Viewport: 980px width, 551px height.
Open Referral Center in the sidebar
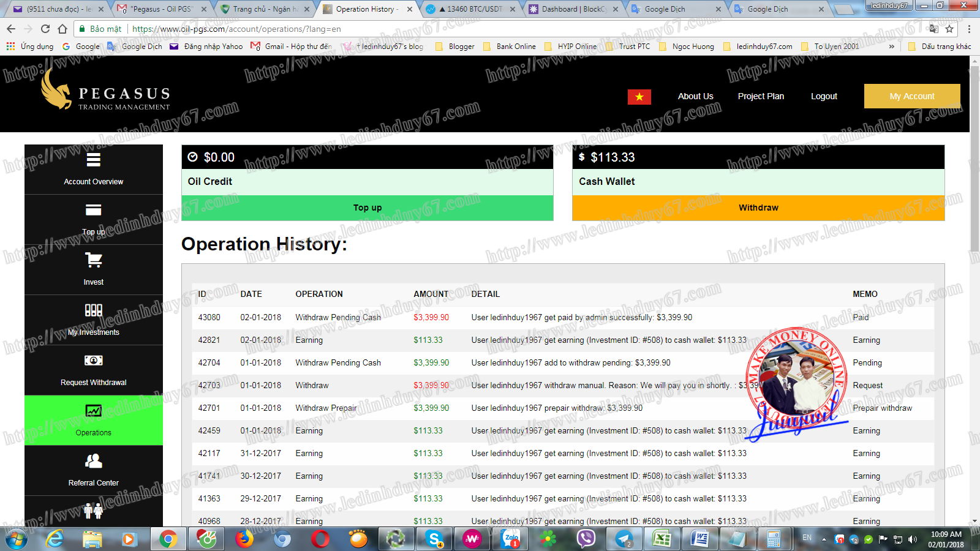94,471
